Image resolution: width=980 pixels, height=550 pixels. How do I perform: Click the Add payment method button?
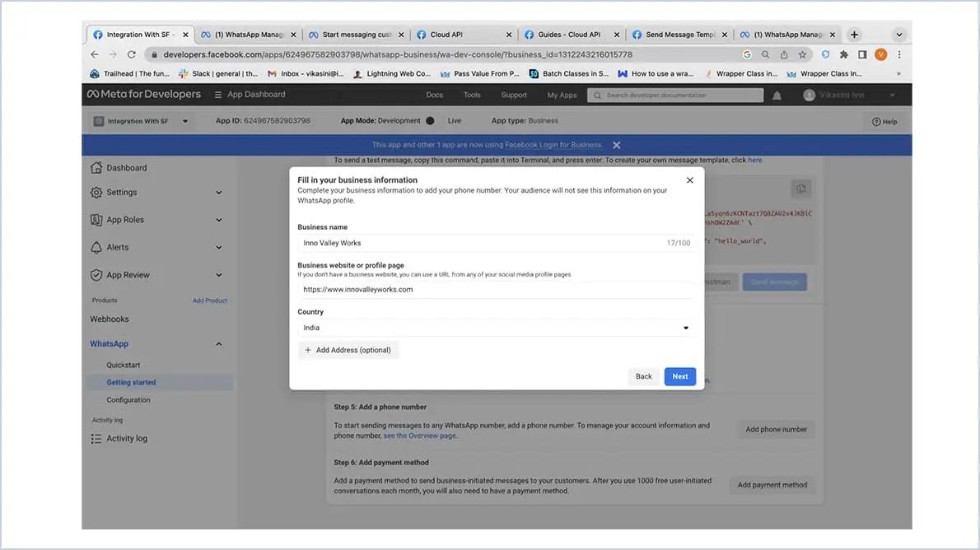[772, 485]
